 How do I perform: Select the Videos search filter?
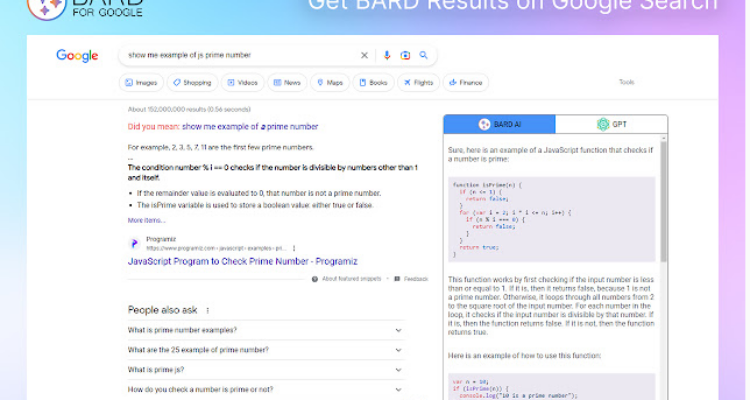tap(242, 82)
